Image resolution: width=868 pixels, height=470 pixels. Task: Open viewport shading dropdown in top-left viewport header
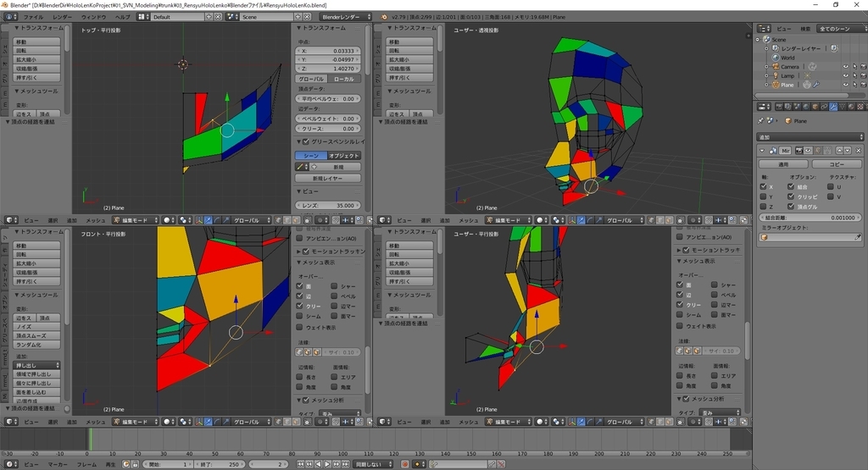169,220
